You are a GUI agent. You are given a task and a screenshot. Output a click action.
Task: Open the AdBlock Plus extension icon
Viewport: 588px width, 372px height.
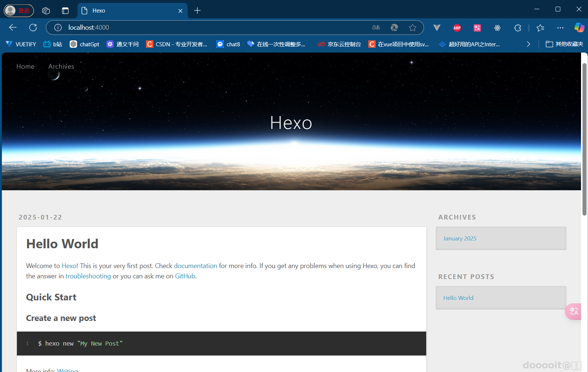[x=457, y=28]
